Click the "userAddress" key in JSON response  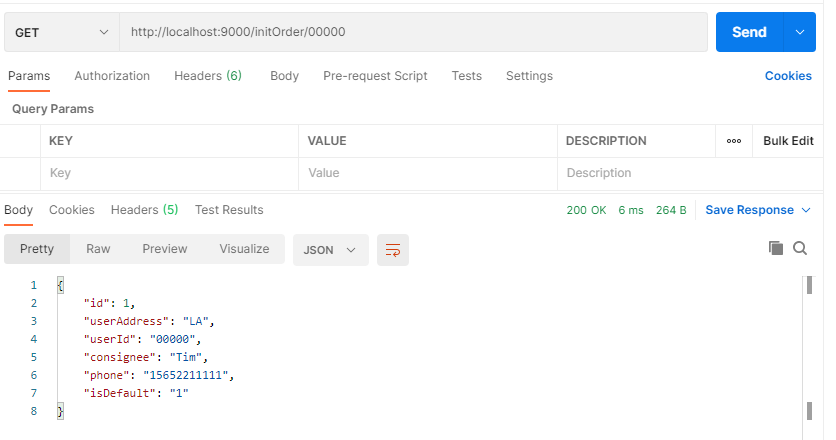coord(126,322)
